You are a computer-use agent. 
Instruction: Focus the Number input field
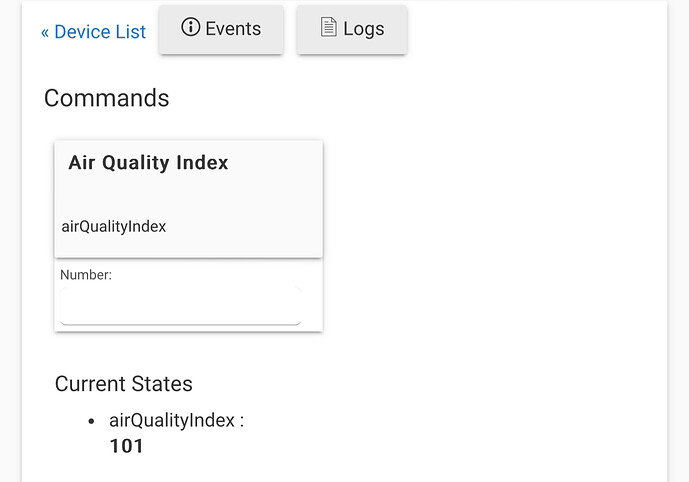click(181, 306)
